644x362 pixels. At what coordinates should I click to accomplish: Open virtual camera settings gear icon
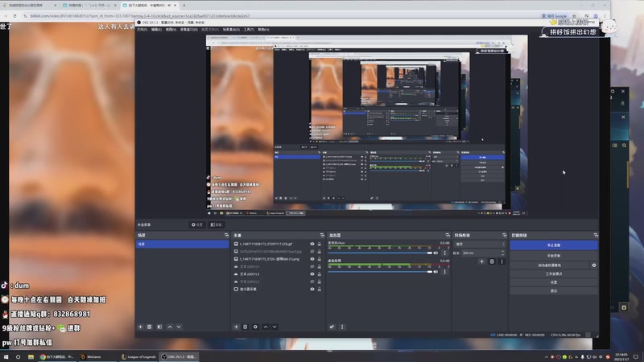pyautogui.click(x=594, y=265)
